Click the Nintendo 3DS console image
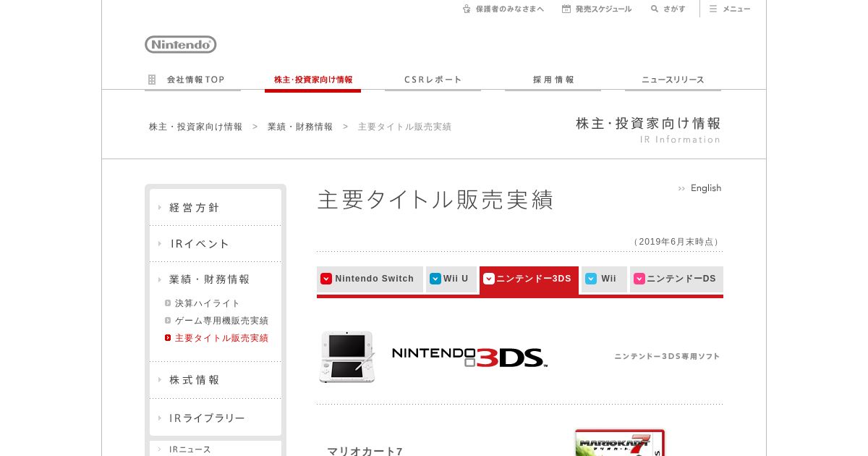Viewport: 868px width, 456px height. 348,356
